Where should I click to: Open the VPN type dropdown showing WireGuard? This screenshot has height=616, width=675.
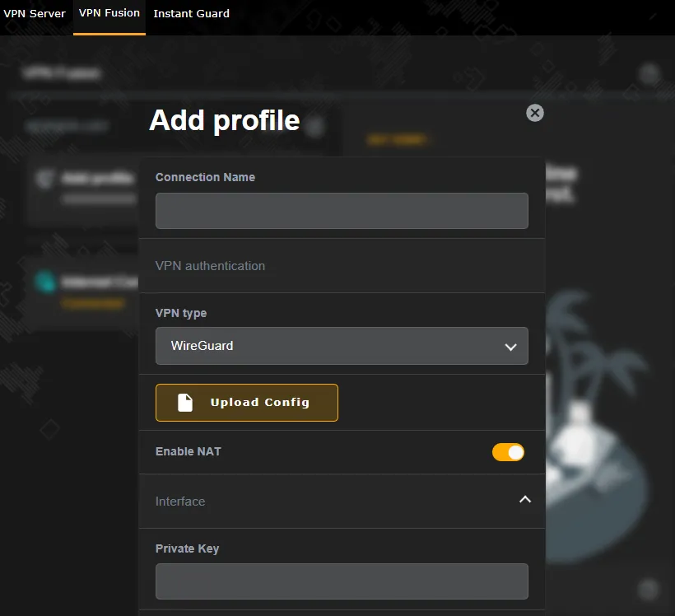pos(342,346)
